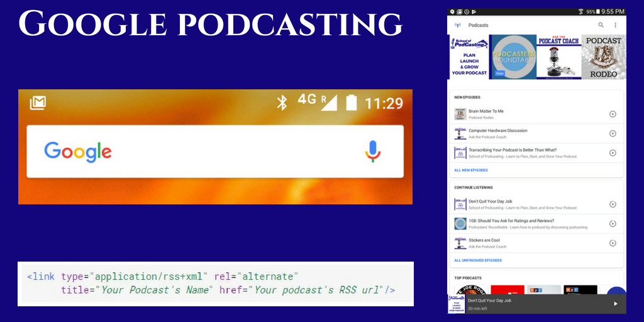This screenshot has width=644, height=322.
Task: Resume the Stickers are Cool episode
Action: point(613,243)
